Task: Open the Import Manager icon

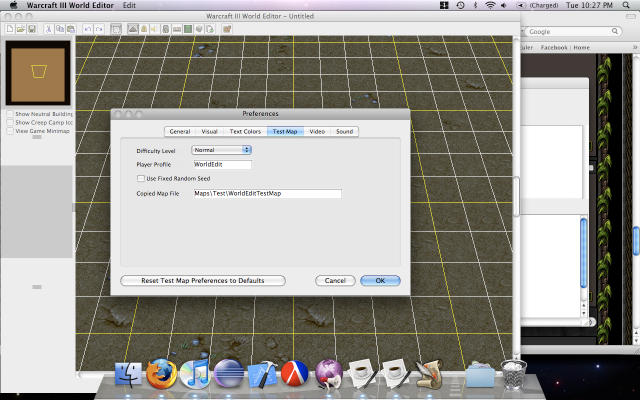Action: (210, 29)
